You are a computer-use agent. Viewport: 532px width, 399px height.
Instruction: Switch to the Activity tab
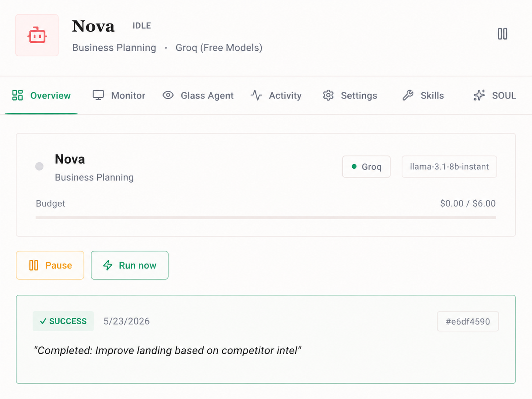[276, 96]
